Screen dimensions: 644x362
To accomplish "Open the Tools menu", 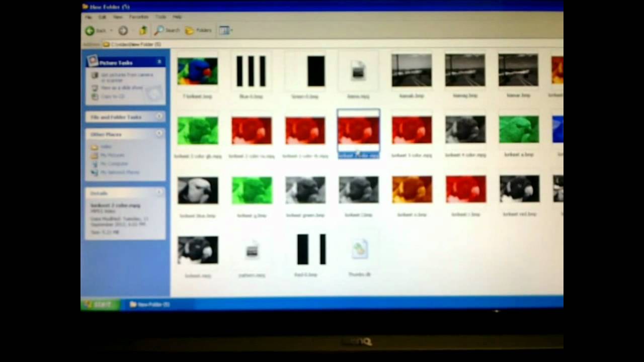I will pyautogui.click(x=160, y=17).
